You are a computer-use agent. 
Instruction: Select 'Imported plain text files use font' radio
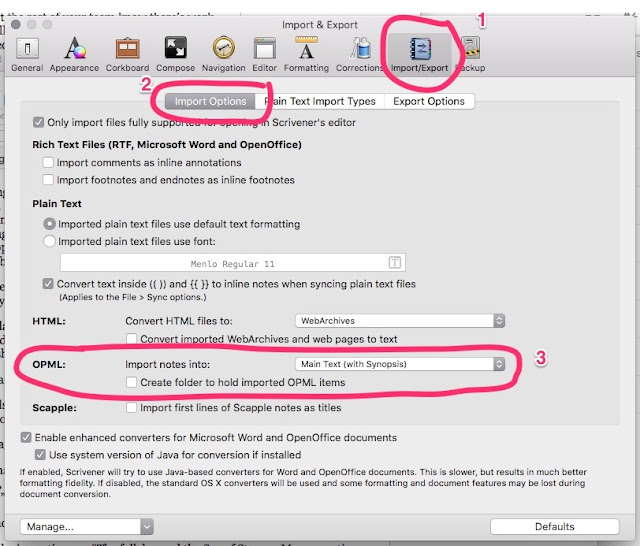[x=49, y=241]
